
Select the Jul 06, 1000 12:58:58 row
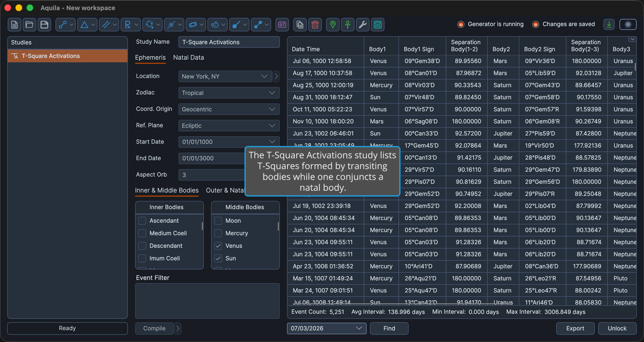click(x=462, y=61)
